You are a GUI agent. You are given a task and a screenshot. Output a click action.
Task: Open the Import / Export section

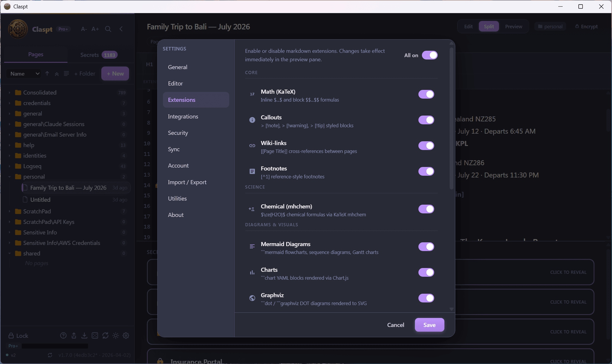coord(196,182)
